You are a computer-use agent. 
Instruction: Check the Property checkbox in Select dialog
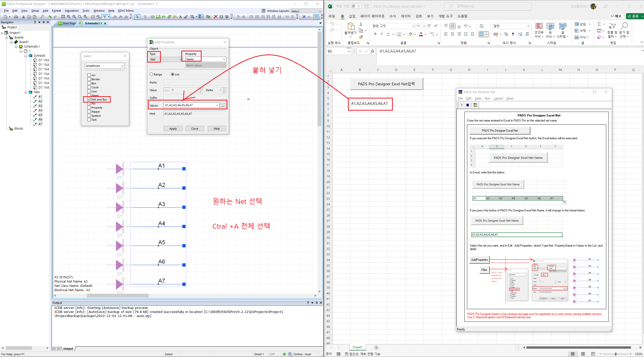click(x=89, y=107)
